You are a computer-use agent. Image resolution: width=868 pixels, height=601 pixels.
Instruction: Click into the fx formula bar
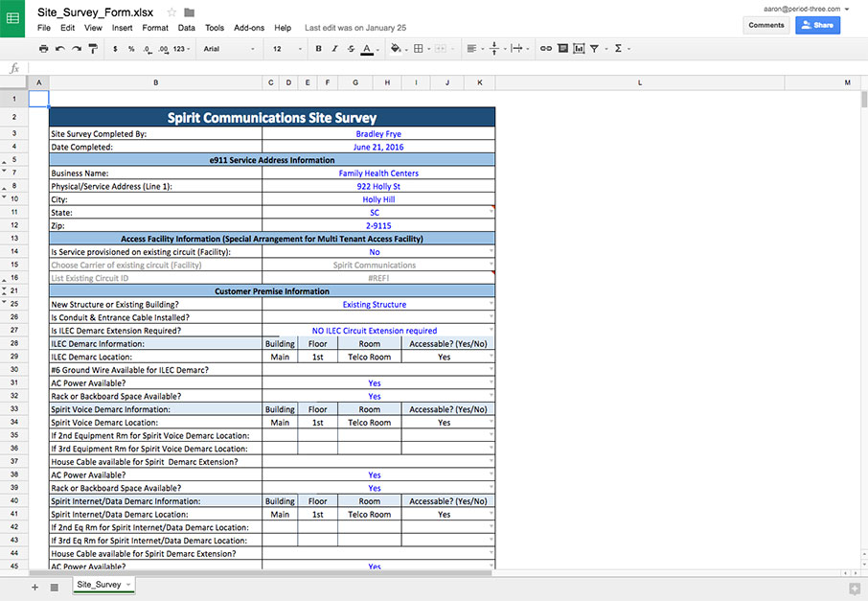click(x=447, y=68)
